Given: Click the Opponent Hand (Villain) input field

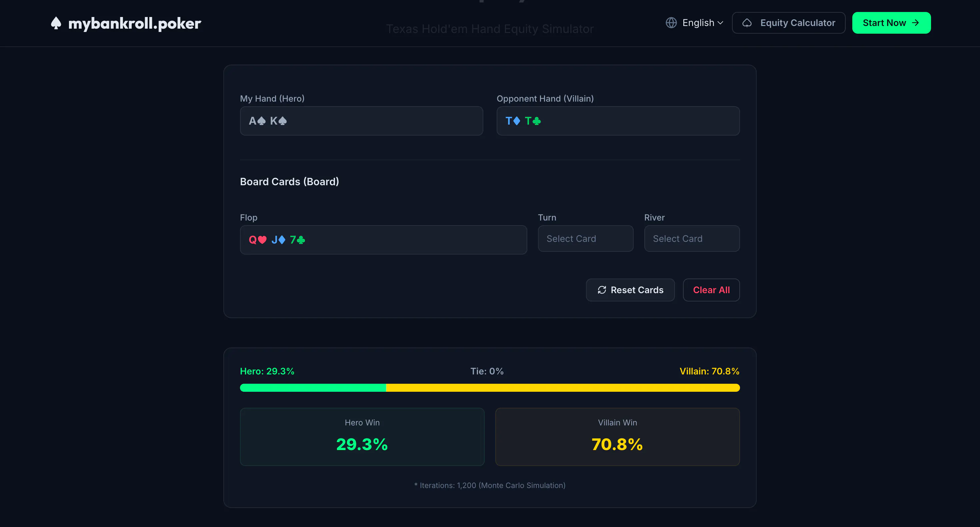Looking at the screenshot, I should tap(618, 121).
